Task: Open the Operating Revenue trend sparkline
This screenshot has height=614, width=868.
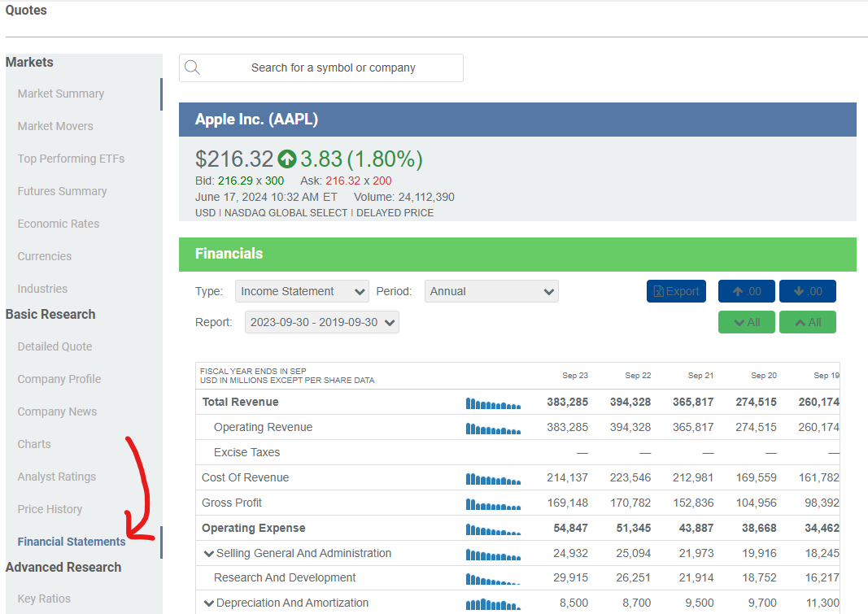Action: click(493, 428)
